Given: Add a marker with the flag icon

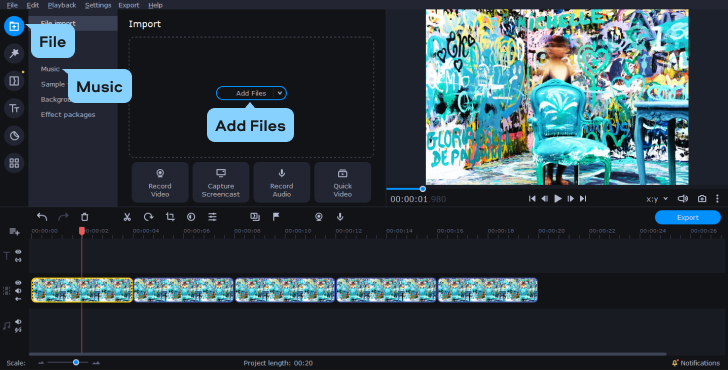Looking at the screenshot, I should point(276,217).
